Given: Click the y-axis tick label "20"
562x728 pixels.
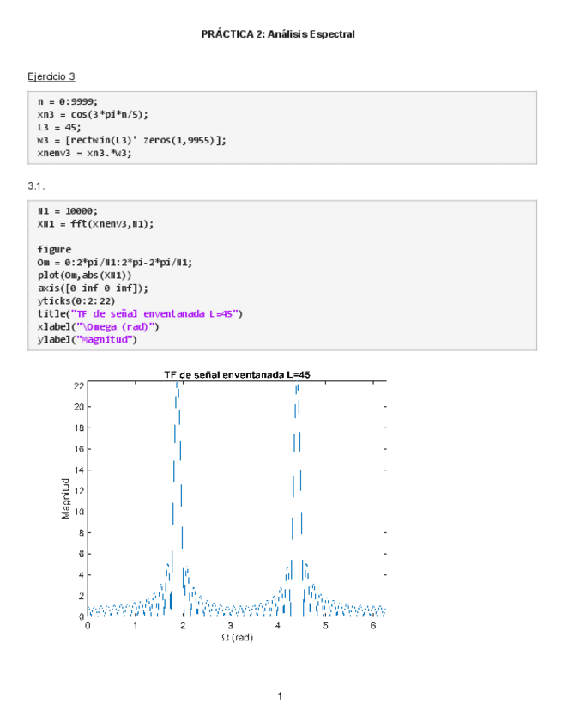Looking at the screenshot, I should click(x=79, y=407).
